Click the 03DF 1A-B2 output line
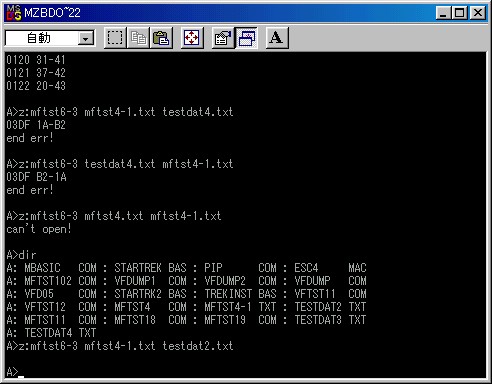 click(36, 125)
